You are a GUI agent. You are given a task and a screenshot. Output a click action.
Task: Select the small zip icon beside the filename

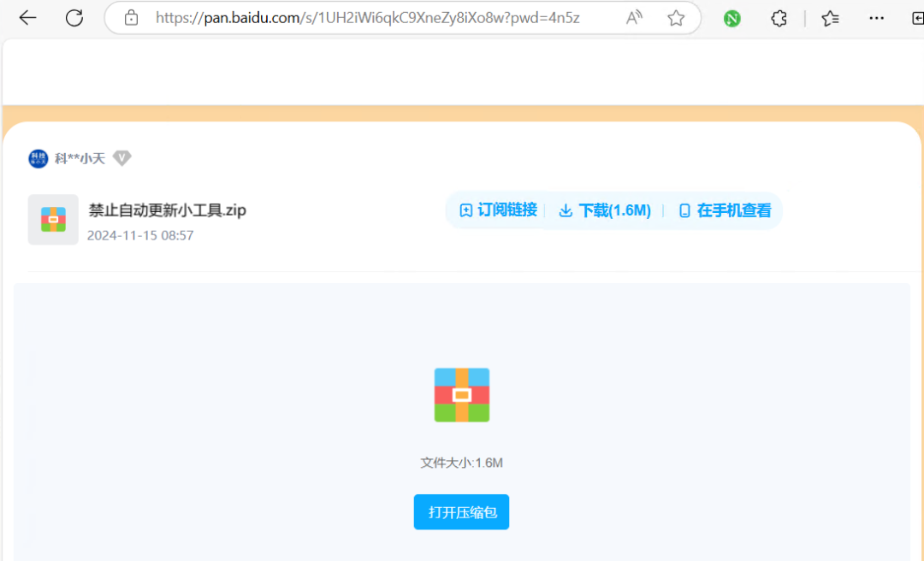(x=53, y=220)
